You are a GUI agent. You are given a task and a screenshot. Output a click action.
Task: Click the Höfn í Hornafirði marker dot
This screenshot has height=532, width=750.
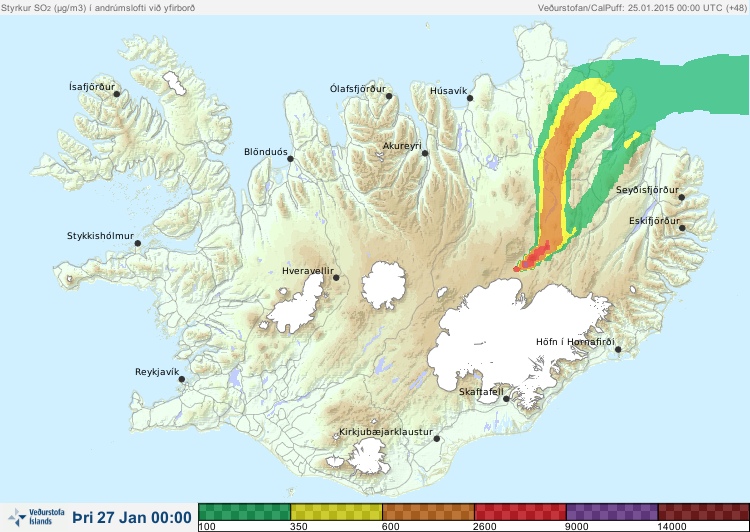pos(618,349)
